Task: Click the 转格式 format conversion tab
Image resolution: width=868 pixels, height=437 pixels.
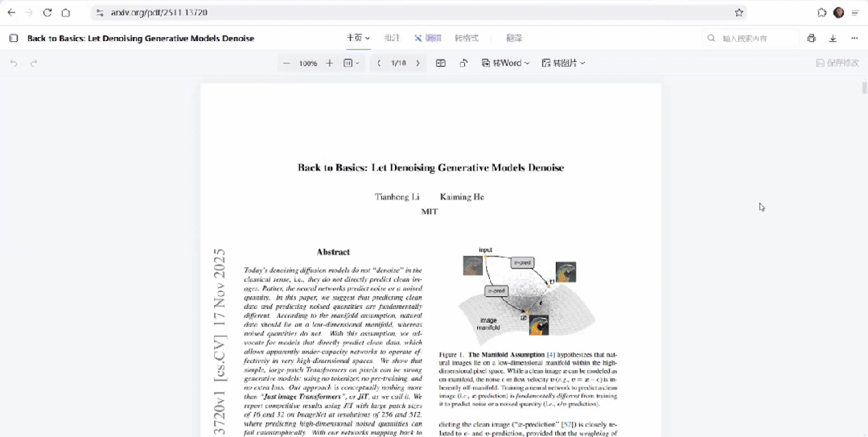Action: [x=466, y=38]
